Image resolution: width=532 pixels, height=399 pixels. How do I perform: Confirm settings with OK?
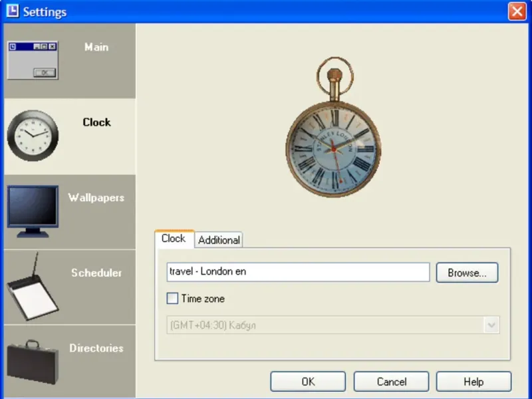point(308,381)
